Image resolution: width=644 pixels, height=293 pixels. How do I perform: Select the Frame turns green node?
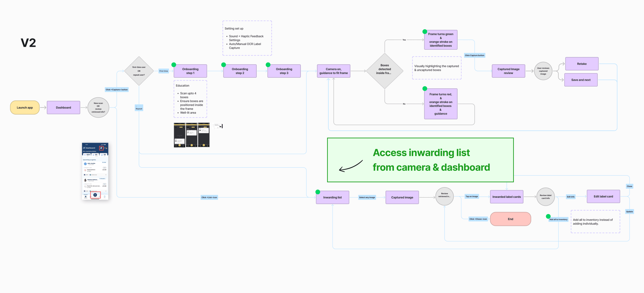(x=441, y=40)
